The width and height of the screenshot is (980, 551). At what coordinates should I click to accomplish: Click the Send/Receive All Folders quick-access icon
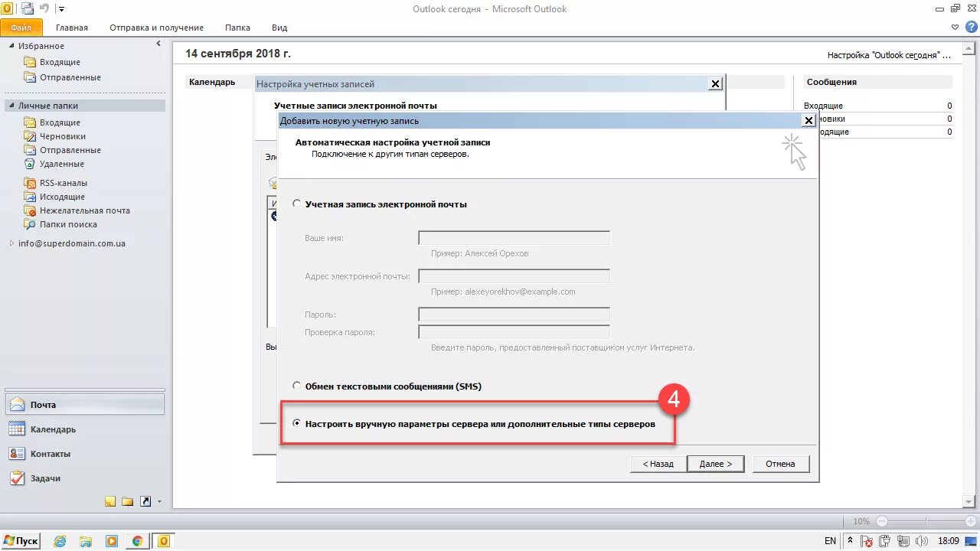coord(28,9)
